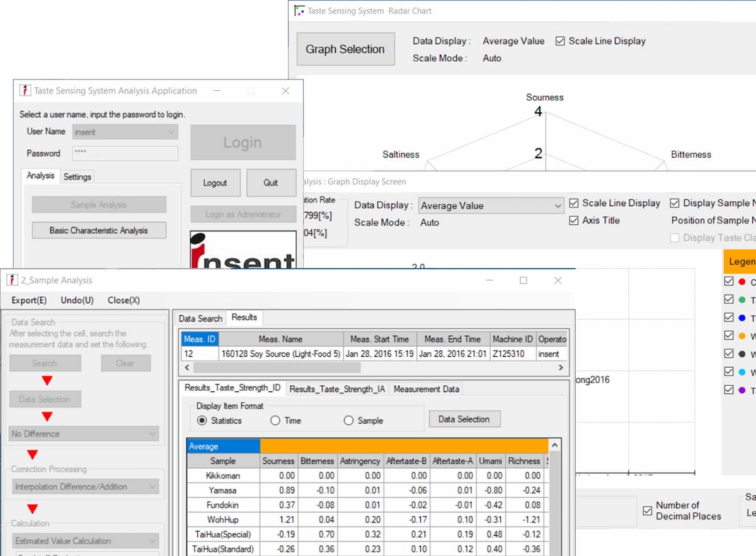The width and height of the screenshot is (756, 556).
Task: Open the Results_Taste_Strength_ID tab
Action: click(232, 388)
